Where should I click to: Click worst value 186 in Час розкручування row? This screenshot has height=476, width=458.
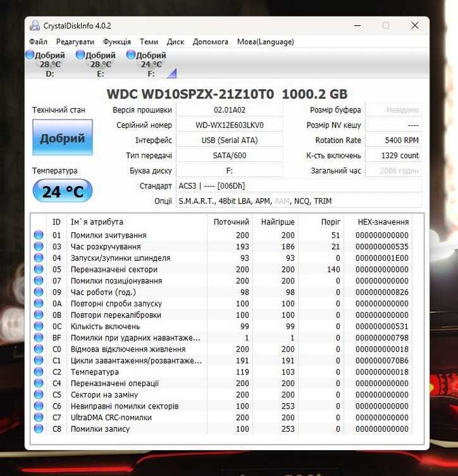click(288, 247)
